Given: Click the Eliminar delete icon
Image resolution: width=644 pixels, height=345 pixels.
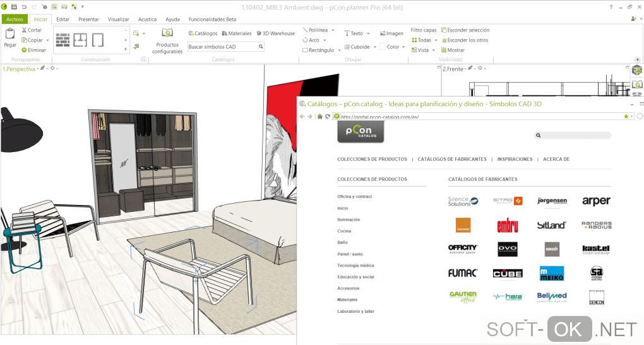Looking at the screenshot, I should coord(24,50).
